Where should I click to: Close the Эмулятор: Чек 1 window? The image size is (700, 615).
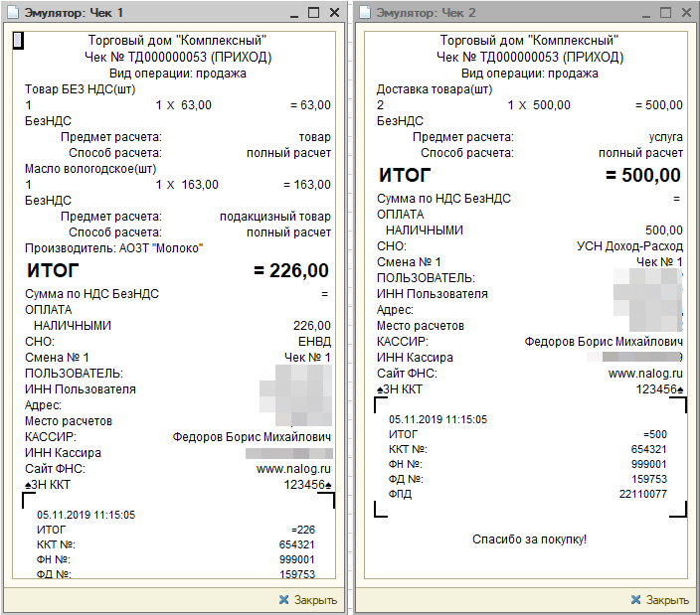coord(334,13)
